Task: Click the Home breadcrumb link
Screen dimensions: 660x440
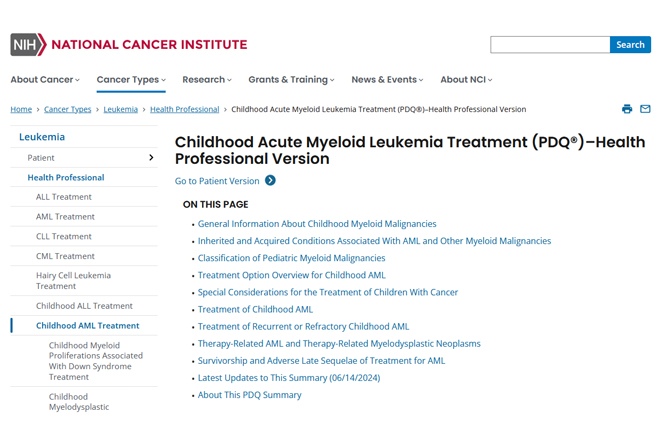Action: point(21,109)
